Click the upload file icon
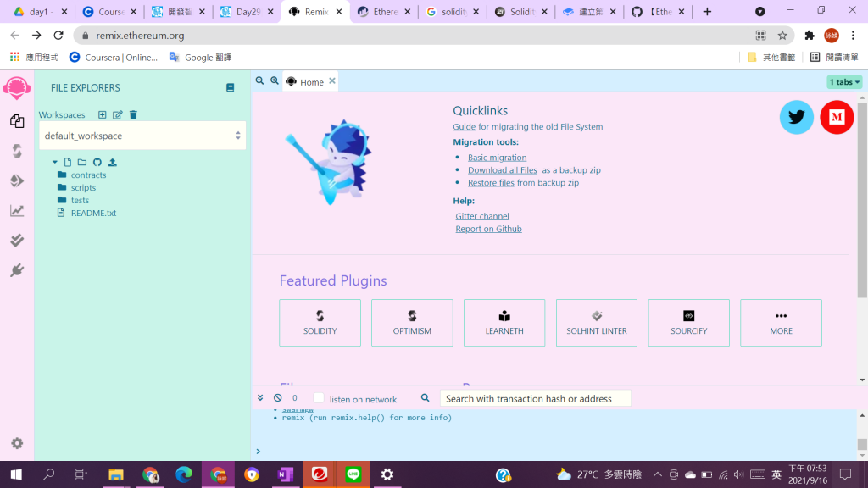 click(113, 162)
